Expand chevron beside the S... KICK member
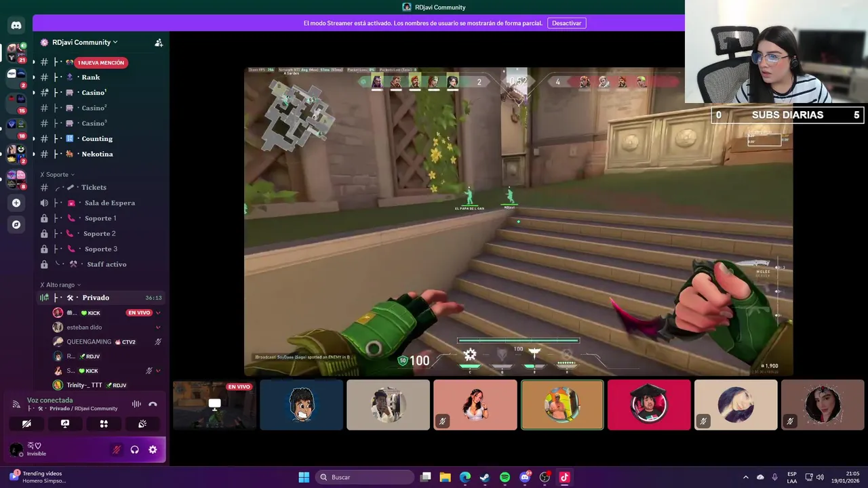The image size is (868, 488). (158, 371)
